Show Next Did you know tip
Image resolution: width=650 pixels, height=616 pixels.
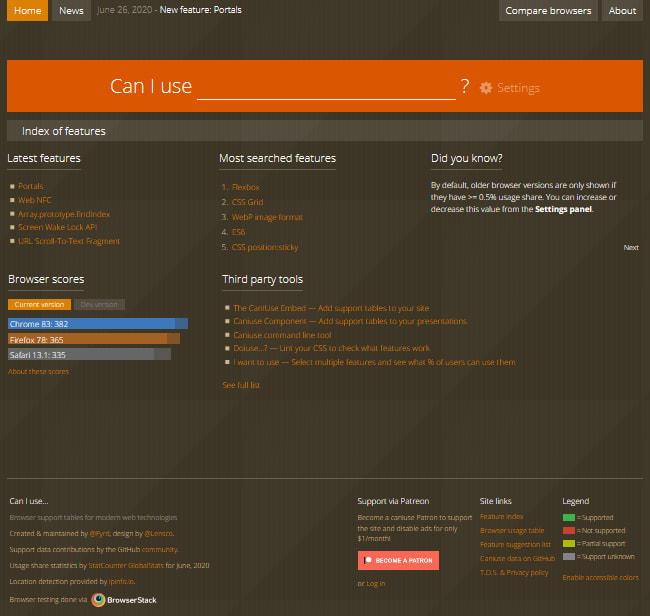[631, 247]
